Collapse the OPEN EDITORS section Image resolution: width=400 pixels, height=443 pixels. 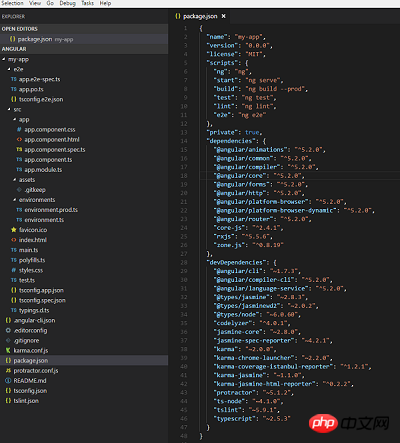click(84, 29)
